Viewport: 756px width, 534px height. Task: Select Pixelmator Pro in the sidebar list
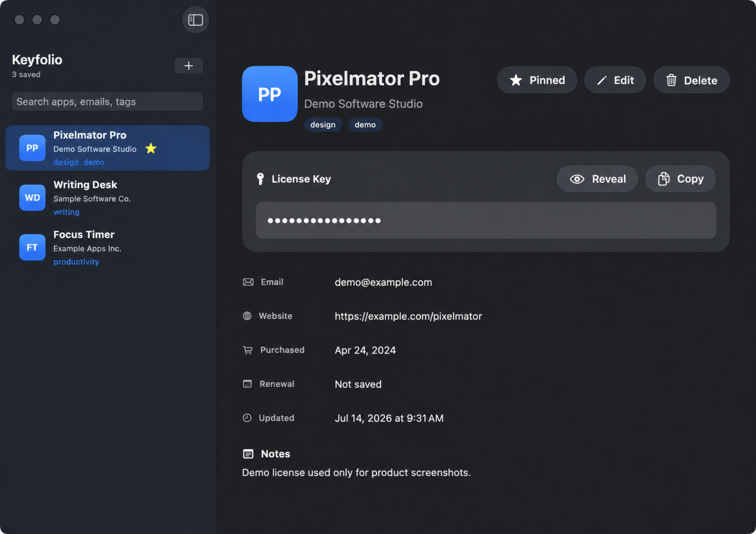click(x=107, y=148)
